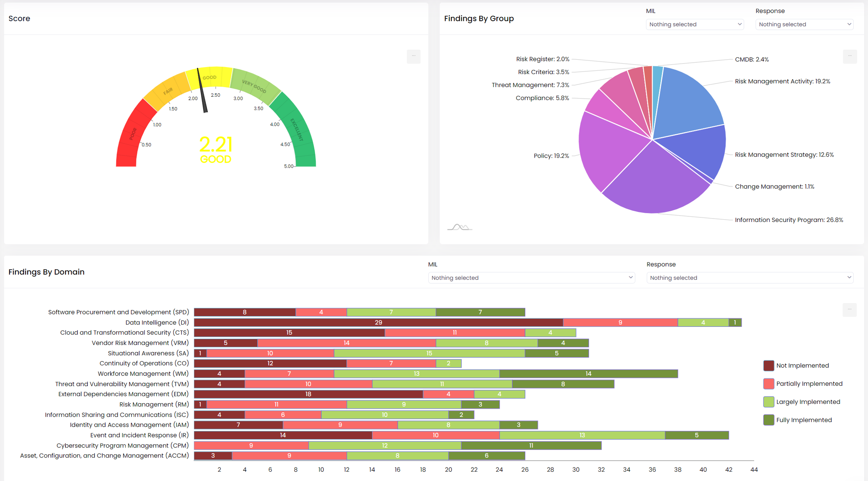Open MIL dropdown in Findings By Domain
The image size is (868, 481).
531,277
